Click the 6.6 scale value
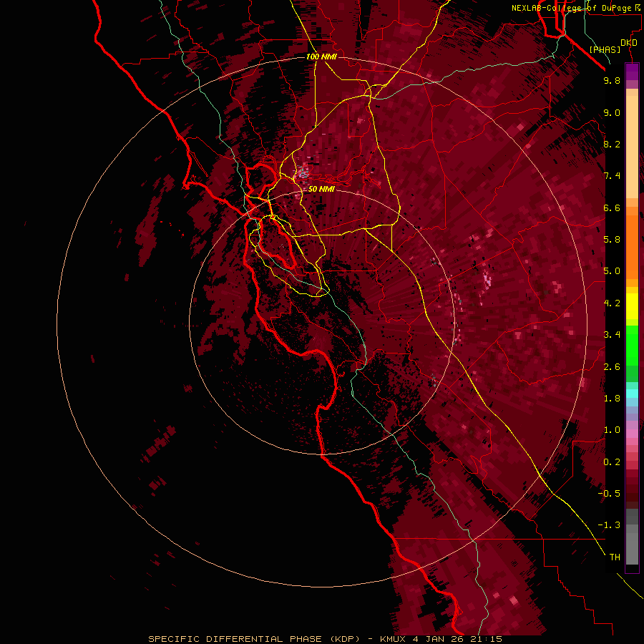The height and width of the screenshot is (644, 644). tap(612, 208)
